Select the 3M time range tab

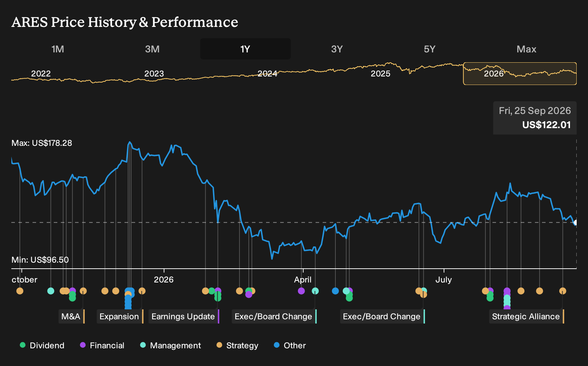pyautogui.click(x=152, y=49)
